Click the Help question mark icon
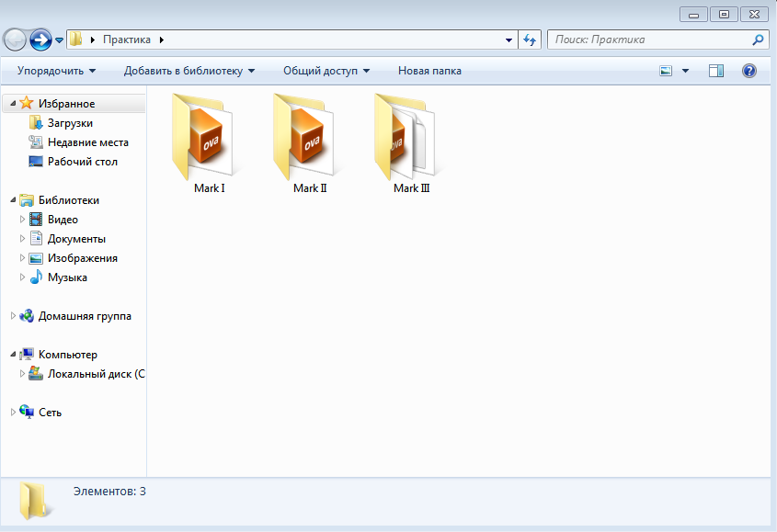The image size is (777, 532). tap(749, 71)
